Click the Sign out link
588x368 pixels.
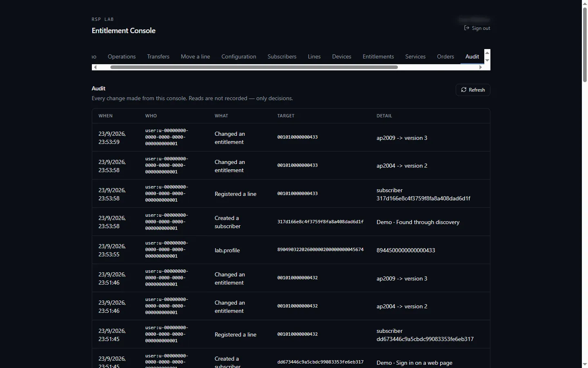click(477, 28)
